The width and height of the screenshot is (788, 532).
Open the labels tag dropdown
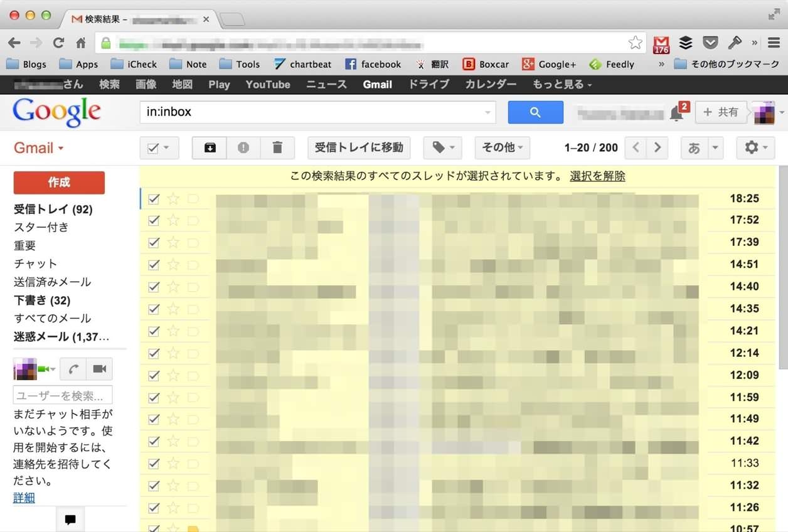pyautogui.click(x=443, y=148)
